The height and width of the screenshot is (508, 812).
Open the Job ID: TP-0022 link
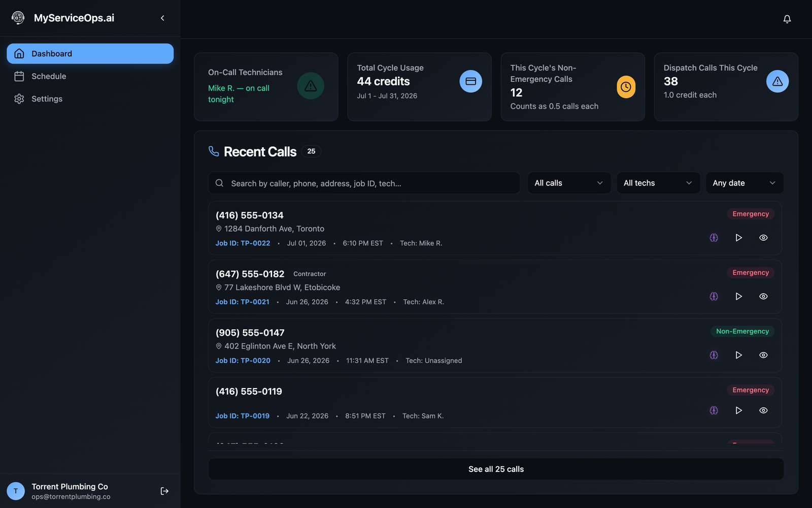click(243, 243)
